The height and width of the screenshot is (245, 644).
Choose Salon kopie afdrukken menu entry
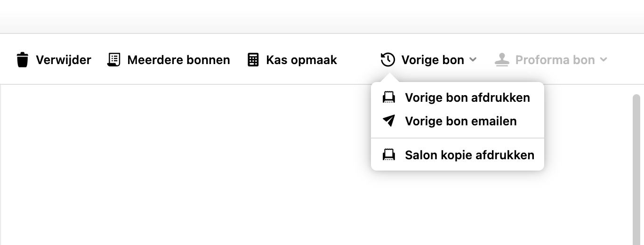pos(469,155)
